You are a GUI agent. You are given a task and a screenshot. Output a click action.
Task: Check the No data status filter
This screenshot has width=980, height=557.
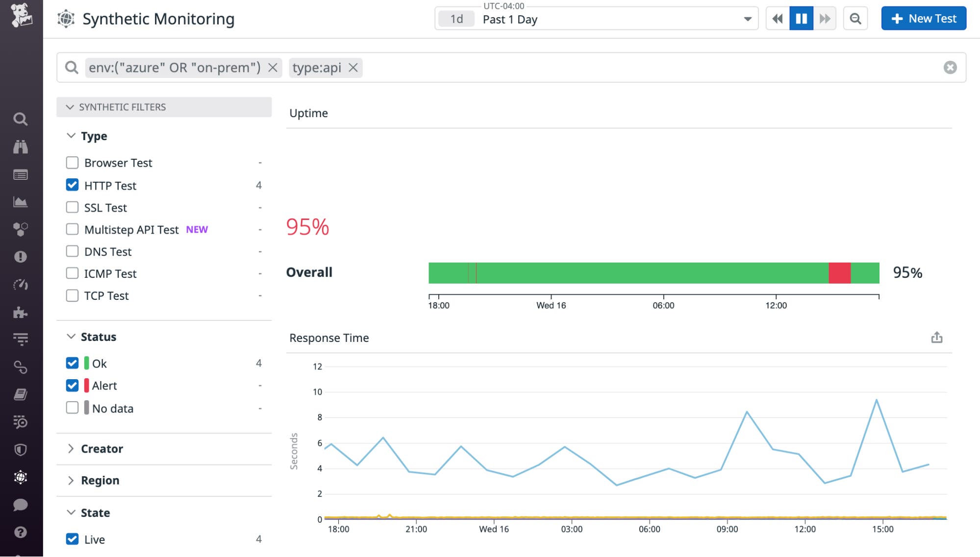coord(72,408)
